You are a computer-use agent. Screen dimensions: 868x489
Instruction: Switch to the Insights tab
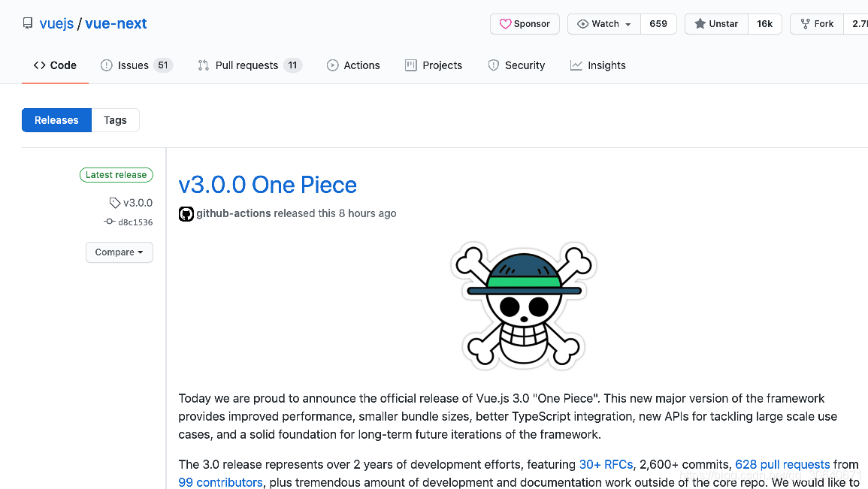(598, 65)
